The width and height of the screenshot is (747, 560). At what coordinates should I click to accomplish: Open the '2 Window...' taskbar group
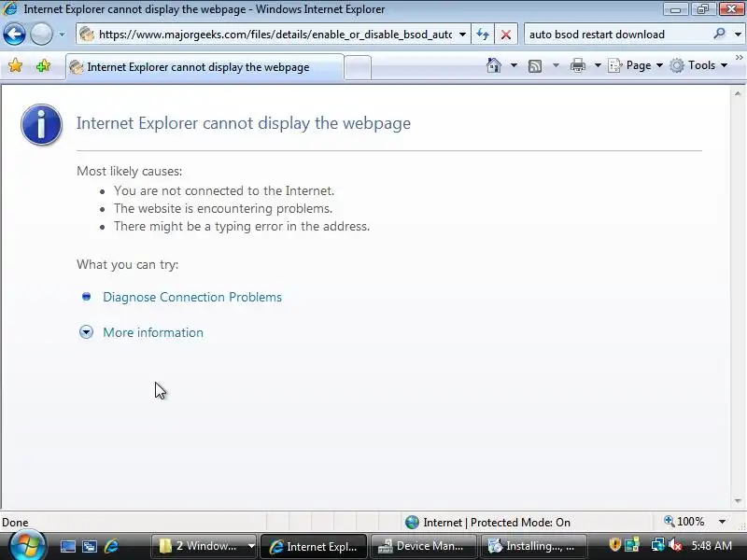(204, 546)
